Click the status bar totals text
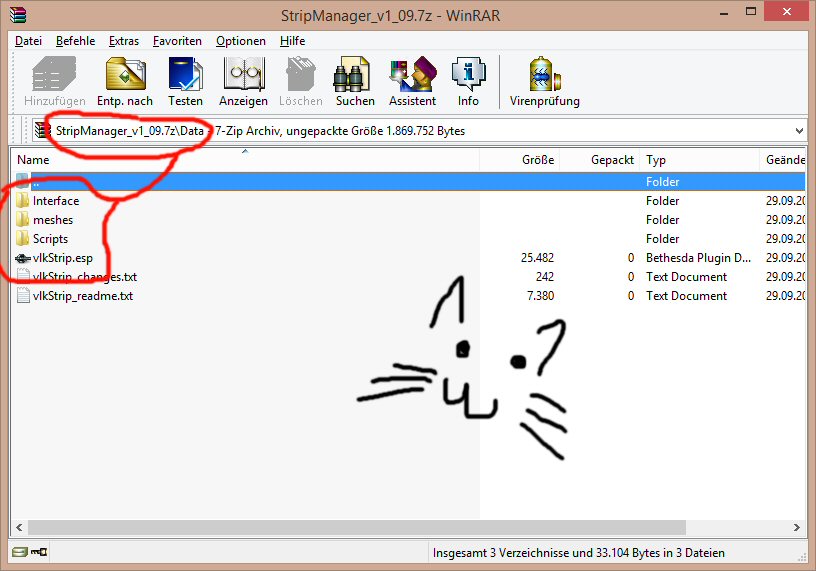816x571 pixels. pyautogui.click(x=579, y=553)
